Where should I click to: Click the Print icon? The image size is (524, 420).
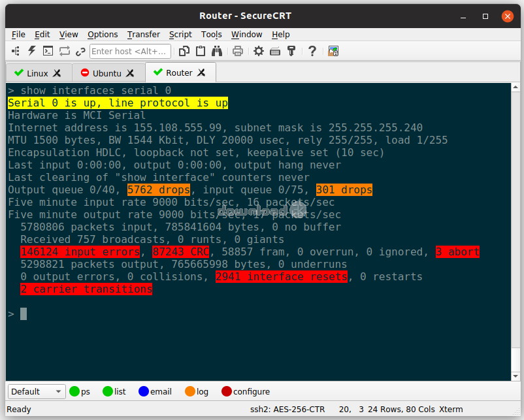coord(238,51)
